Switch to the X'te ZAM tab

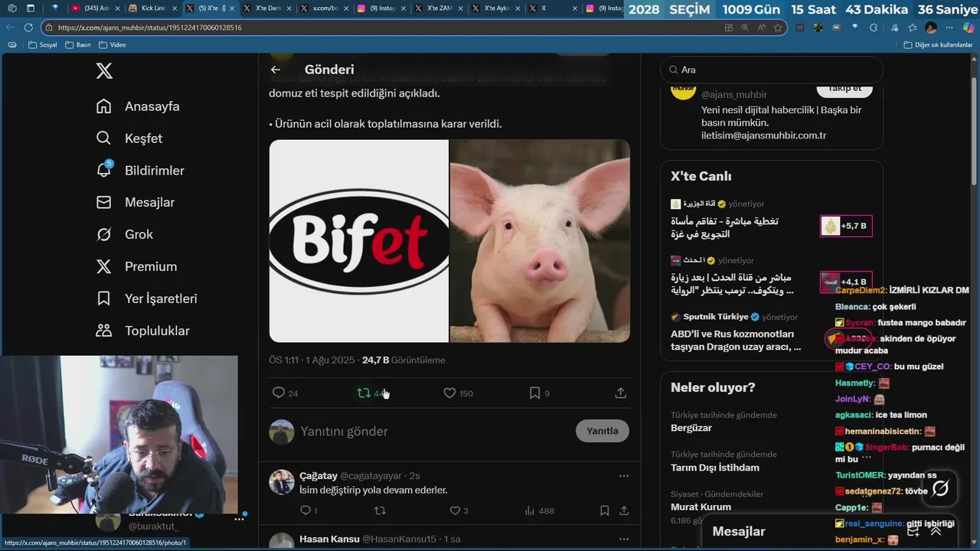click(439, 8)
